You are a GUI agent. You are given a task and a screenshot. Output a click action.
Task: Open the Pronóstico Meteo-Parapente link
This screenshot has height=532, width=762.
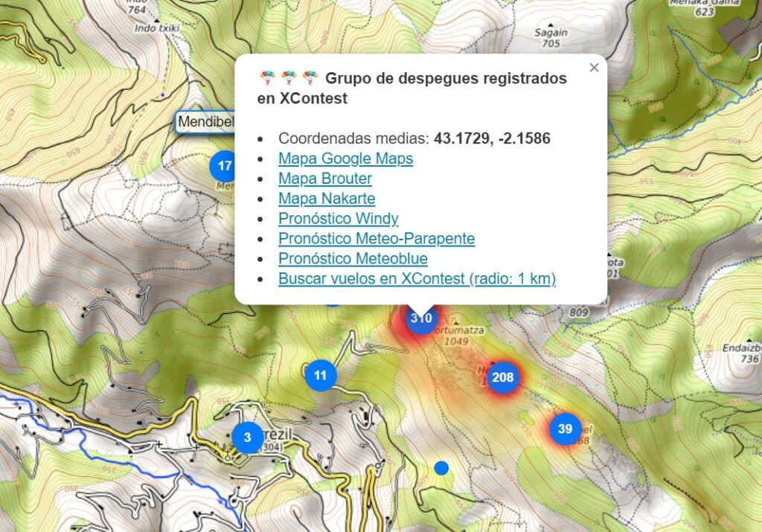377,239
